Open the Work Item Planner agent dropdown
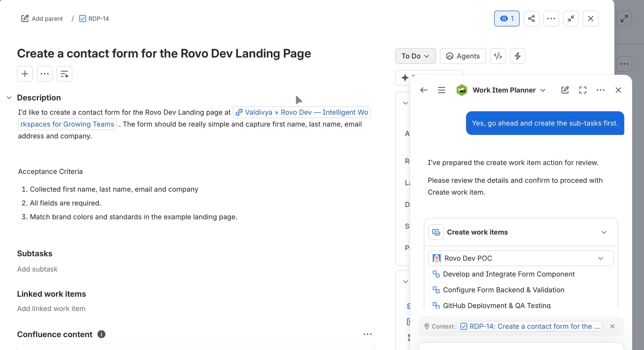 (501, 90)
